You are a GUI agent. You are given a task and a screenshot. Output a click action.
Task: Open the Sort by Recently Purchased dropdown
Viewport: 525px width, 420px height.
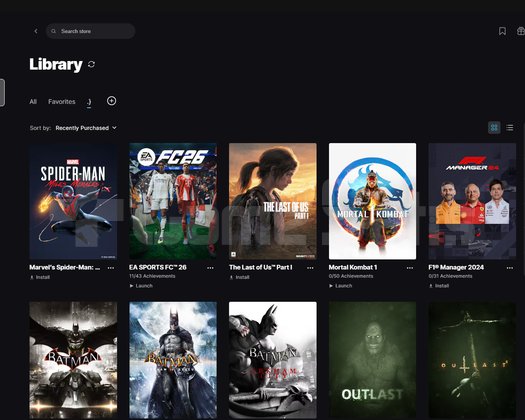pos(86,128)
